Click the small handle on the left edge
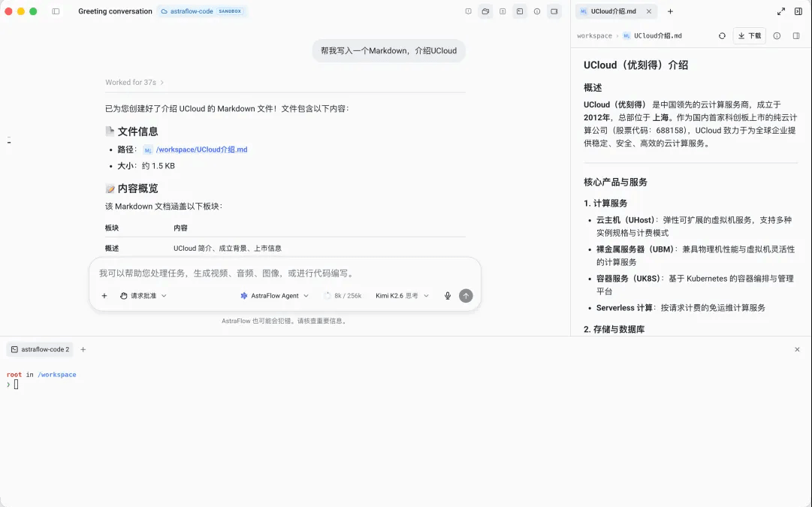This screenshot has width=812, height=507. point(9,140)
